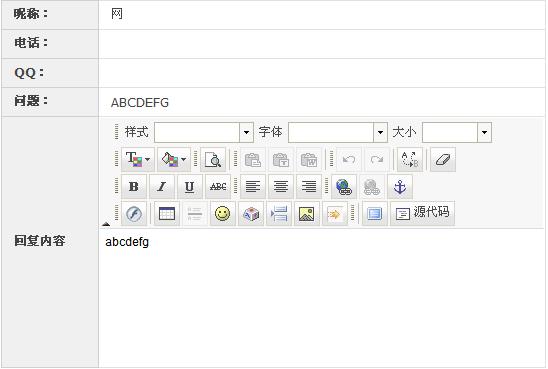Screen dimensions: 548x369
Task: Click the QQ input field
Action: coord(322,73)
